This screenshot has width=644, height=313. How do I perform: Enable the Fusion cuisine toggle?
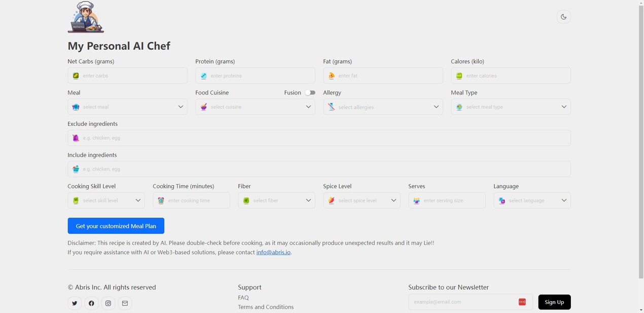[x=310, y=93]
